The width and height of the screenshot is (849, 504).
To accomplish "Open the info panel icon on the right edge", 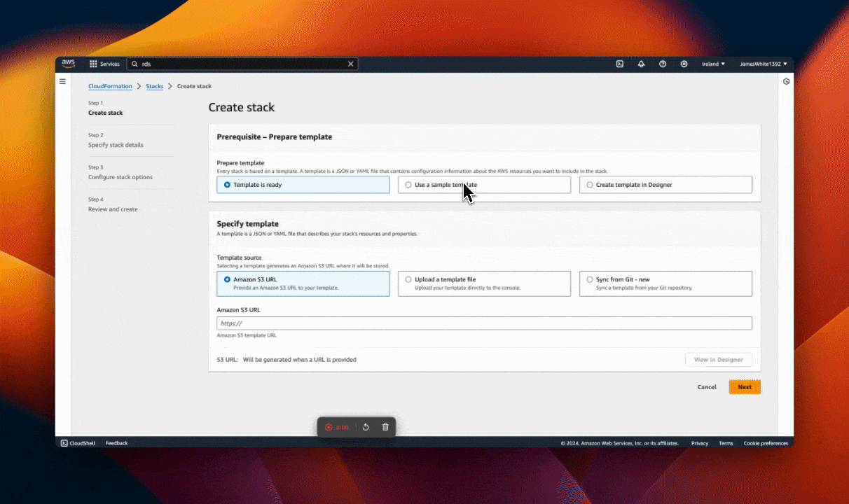I will [787, 82].
